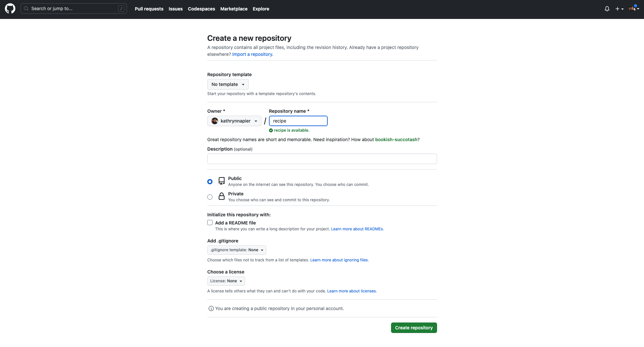The image size is (644, 347).
Task: Click the GitHub Octocat logo
Action: point(10,9)
